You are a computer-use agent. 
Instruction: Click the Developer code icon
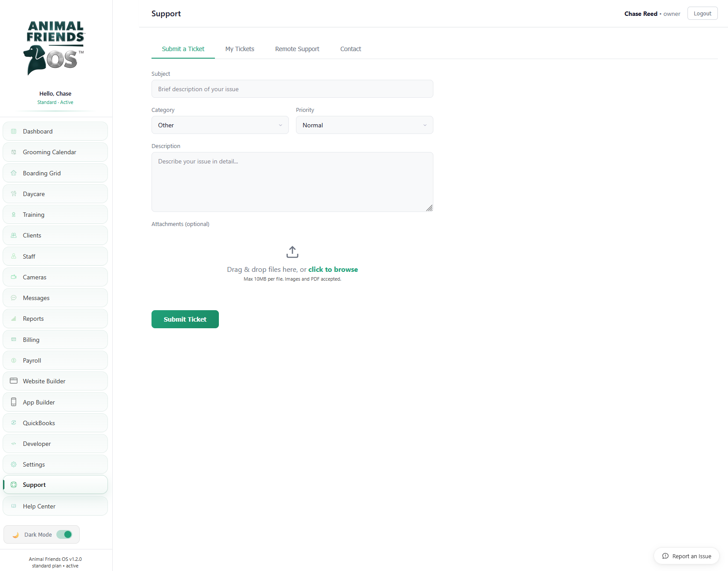pos(14,444)
